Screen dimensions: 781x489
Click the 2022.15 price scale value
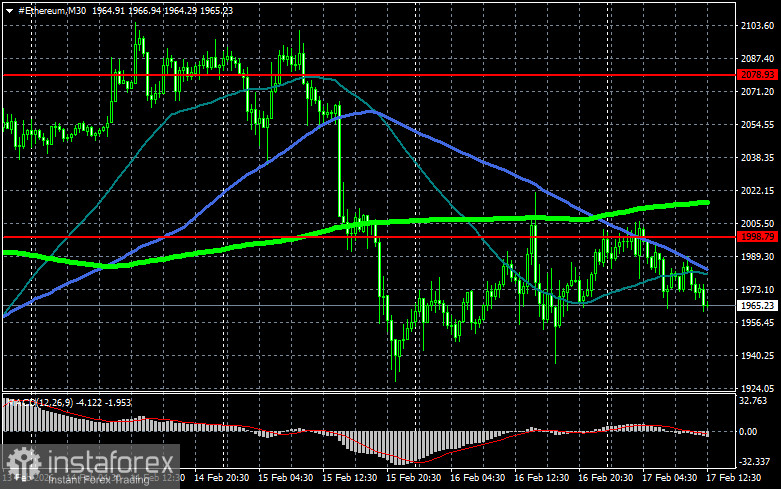(x=758, y=190)
